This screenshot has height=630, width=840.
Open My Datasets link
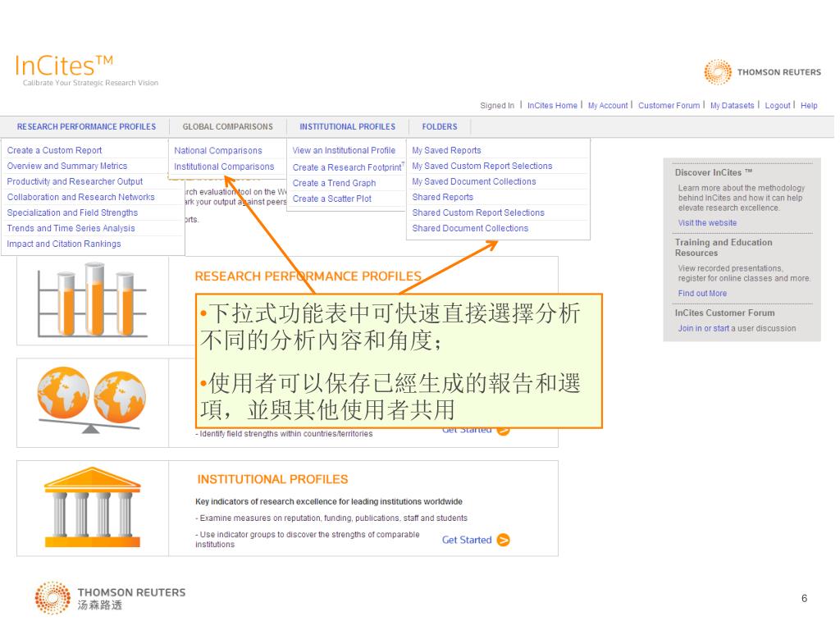point(733,106)
